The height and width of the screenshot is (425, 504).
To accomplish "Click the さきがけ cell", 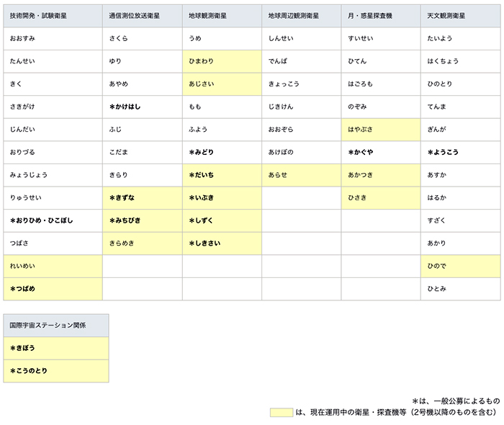I will pyautogui.click(x=53, y=107).
